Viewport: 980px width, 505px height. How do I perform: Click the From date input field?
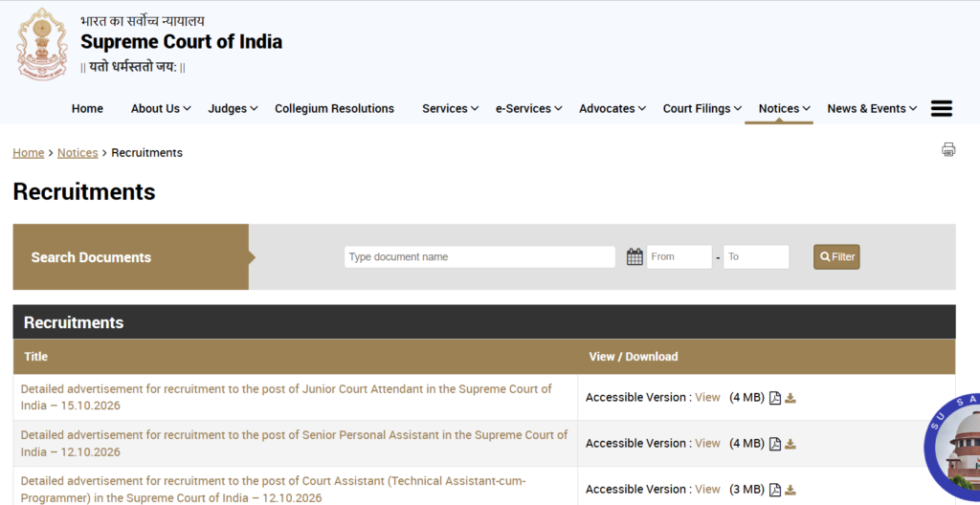(x=679, y=257)
